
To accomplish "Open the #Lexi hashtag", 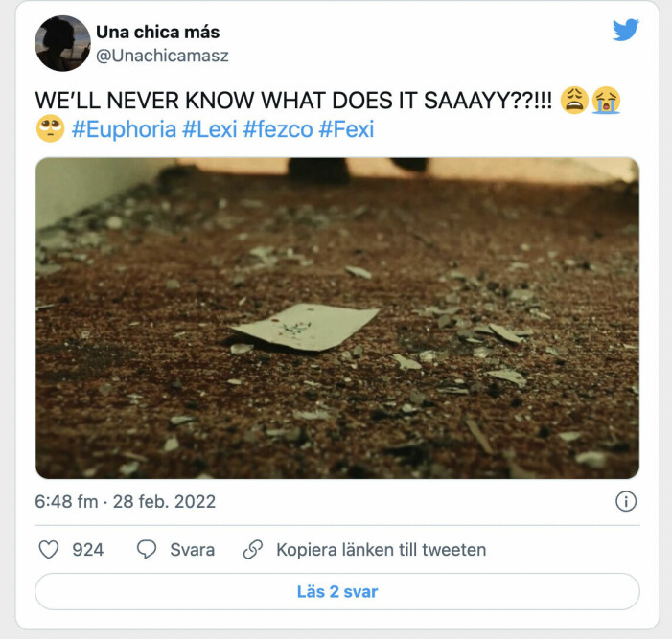I will click(210, 129).
